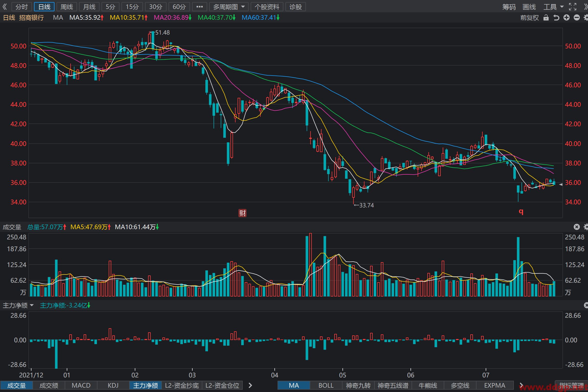The image size is (588, 392).
Task: Open 多周期图 dropdown
Action: (x=229, y=7)
